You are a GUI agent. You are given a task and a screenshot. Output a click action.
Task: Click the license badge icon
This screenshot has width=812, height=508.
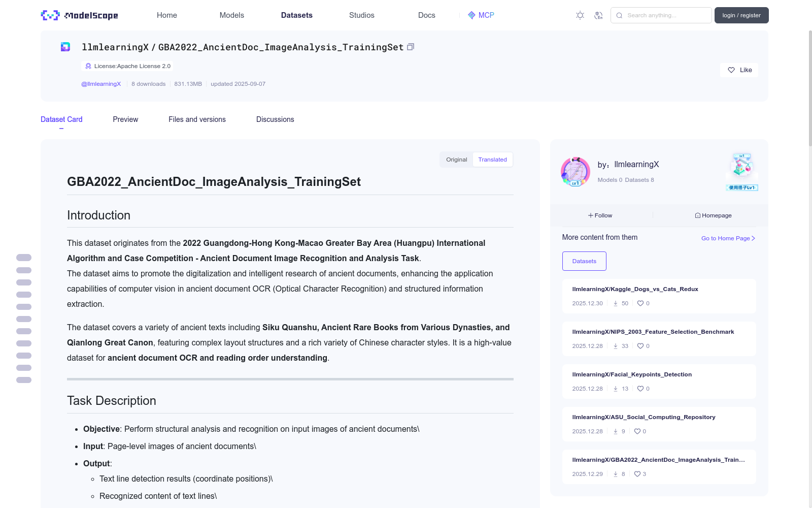[88, 66]
